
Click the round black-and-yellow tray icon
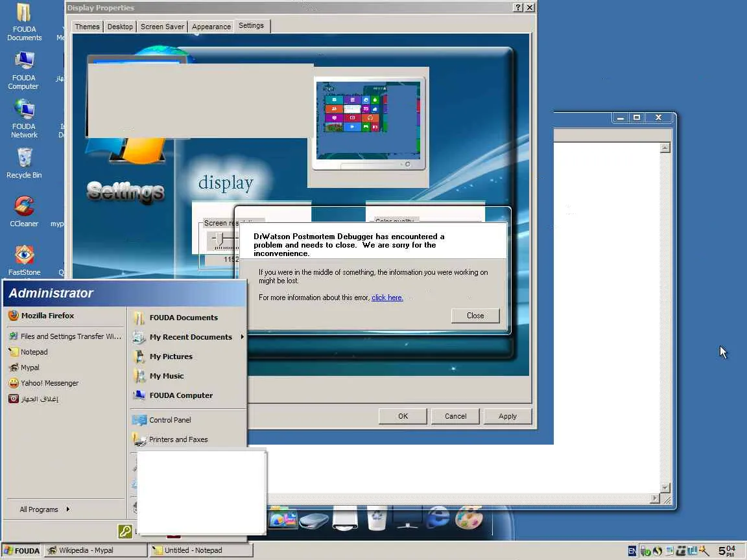(658, 552)
